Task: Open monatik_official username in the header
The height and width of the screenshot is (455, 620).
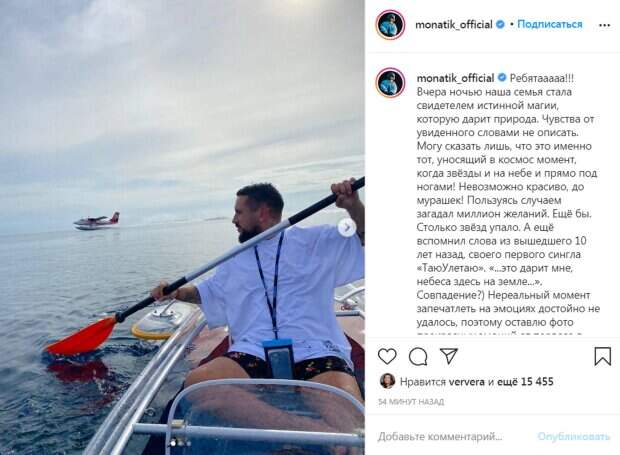Action: click(454, 25)
